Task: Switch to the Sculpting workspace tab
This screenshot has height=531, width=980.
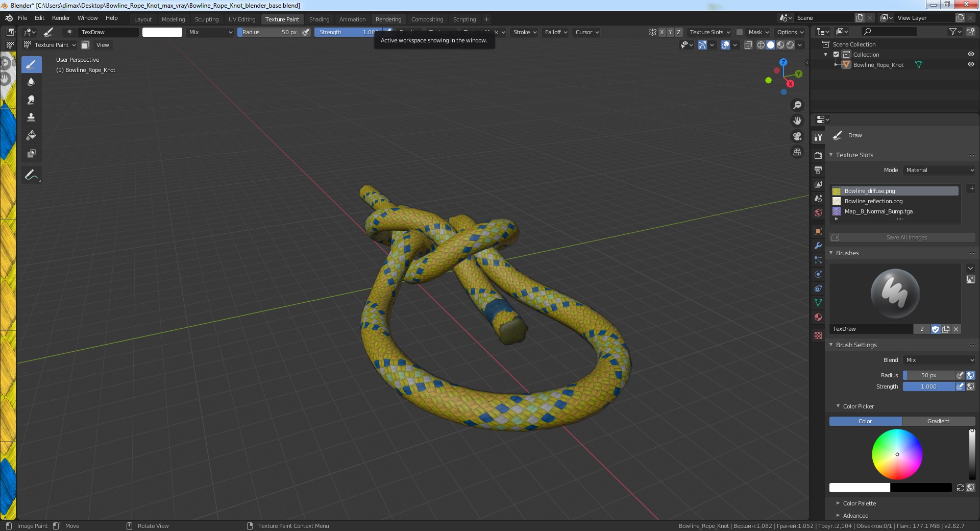Action: (x=207, y=19)
